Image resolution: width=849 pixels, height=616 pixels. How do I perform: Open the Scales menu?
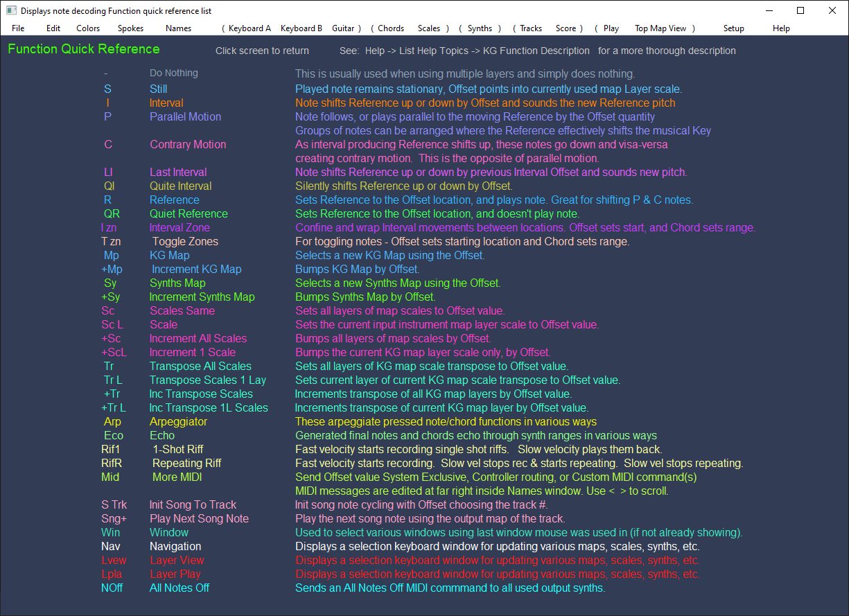(x=429, y=28)
